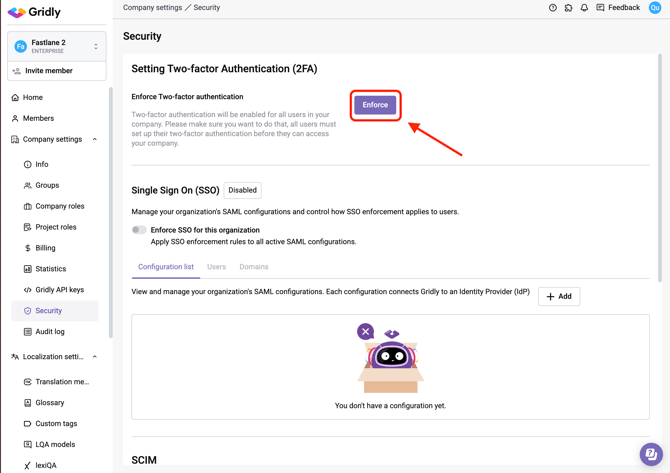The height and width of the screenshot is (473, 670).
Task: Collapse the Company settings section
Action: coord(95,140)
